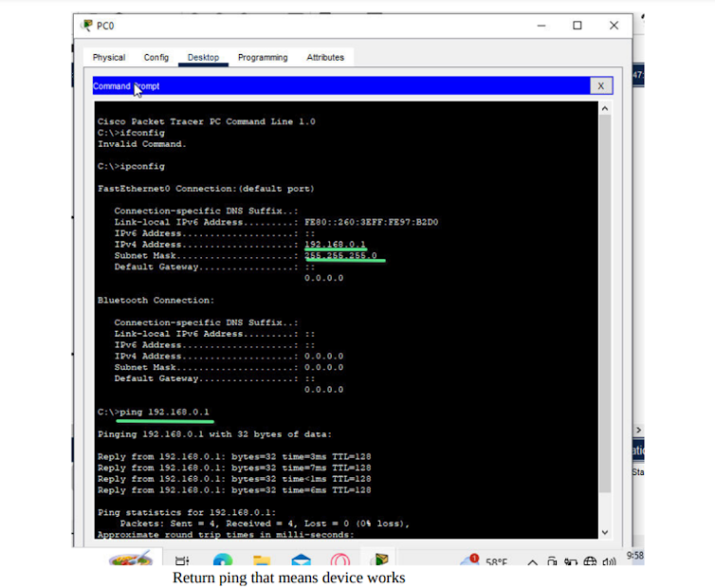This screenshot has width=715, height=588.
Task: Click the taskbar clock showing 9:58
Action: (634, 556)
